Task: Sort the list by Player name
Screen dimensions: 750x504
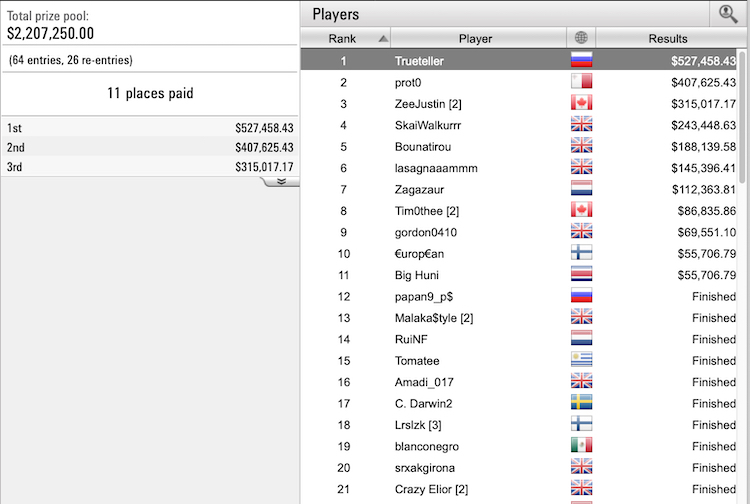Action: [x=475, y=39]
